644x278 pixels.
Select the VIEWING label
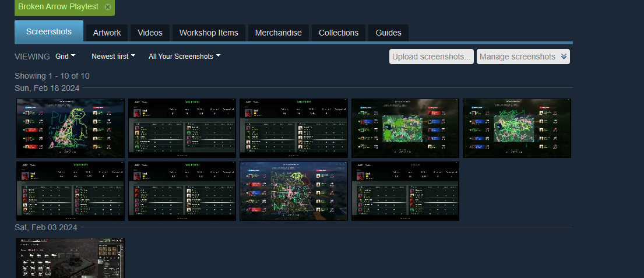click(32, 57)
